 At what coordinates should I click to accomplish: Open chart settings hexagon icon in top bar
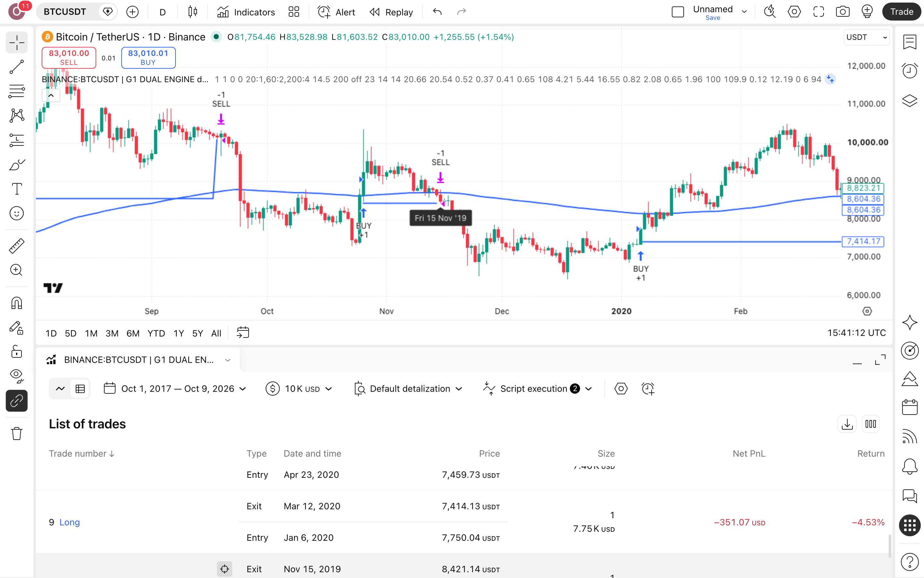(x=794, y=12)
